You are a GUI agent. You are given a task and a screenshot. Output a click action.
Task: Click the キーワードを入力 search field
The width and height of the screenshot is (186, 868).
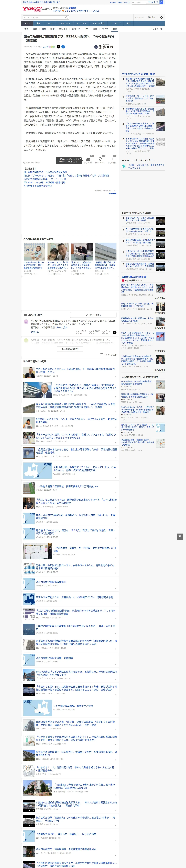44,18
